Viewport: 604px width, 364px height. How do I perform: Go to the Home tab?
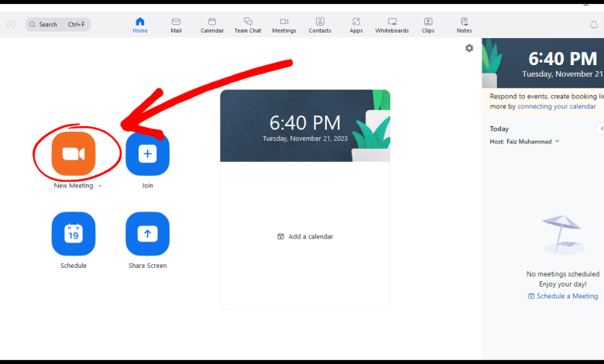(x=140, y=25)
